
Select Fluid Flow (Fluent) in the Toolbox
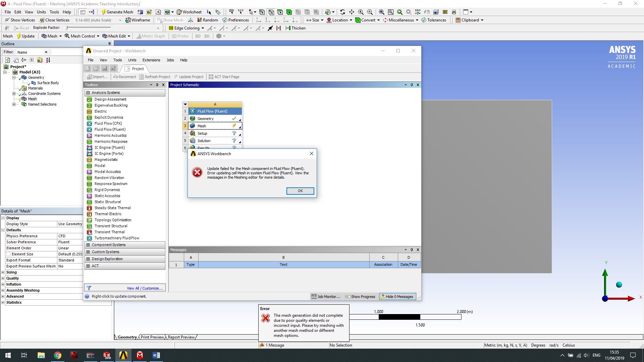pos(110,129)
